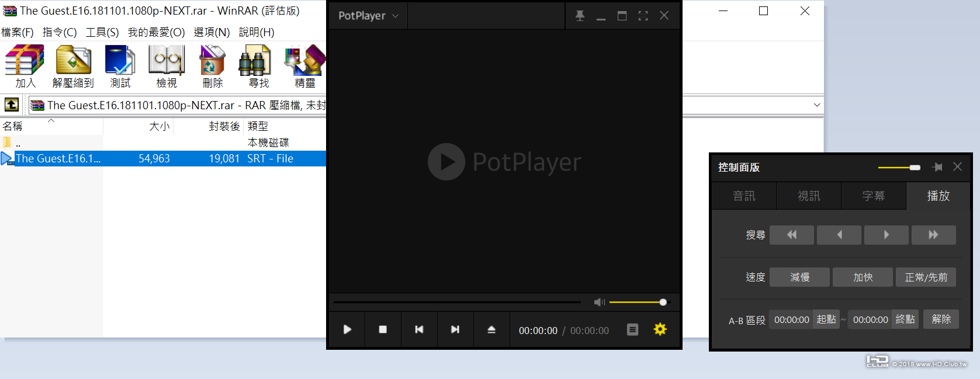Image resolution: width=980 pixels, height=379 pixels.
Task: Toggle the PotPlayer playlist panel
Action: (632, 330)
